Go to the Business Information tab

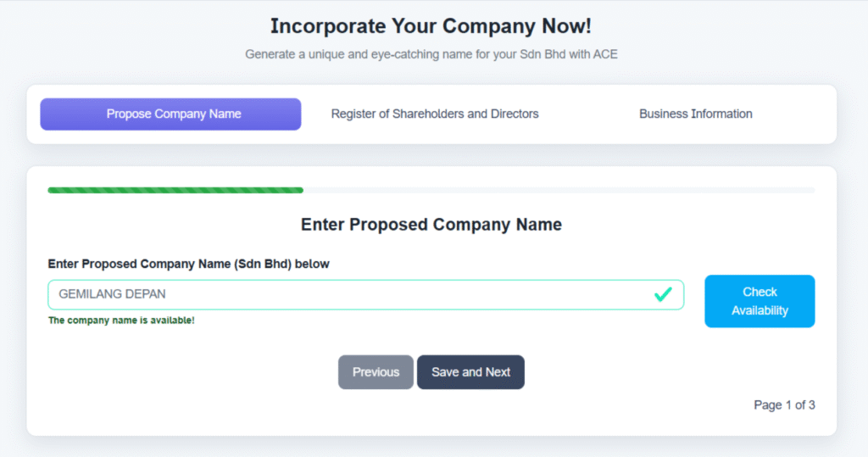click(695, 114)
